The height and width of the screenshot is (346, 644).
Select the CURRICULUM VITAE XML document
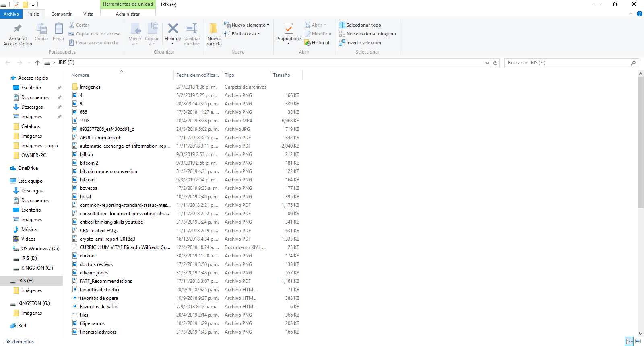click(x=125, y=247)
